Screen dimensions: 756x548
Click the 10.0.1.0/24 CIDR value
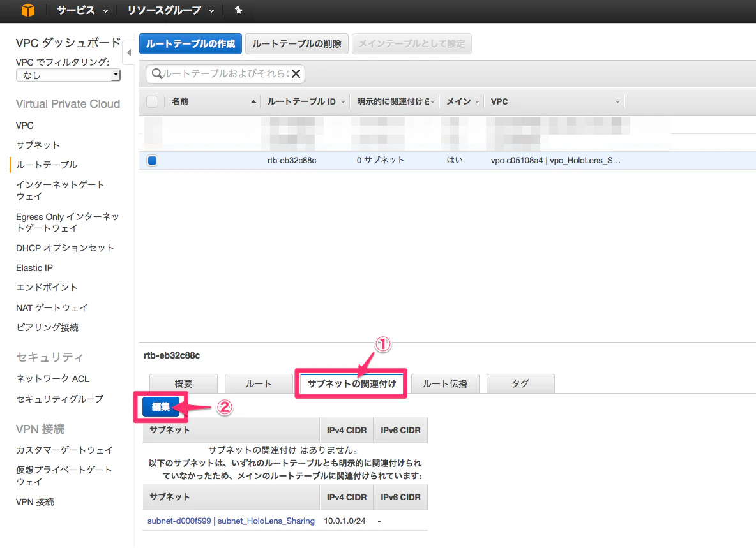[345, 521]
